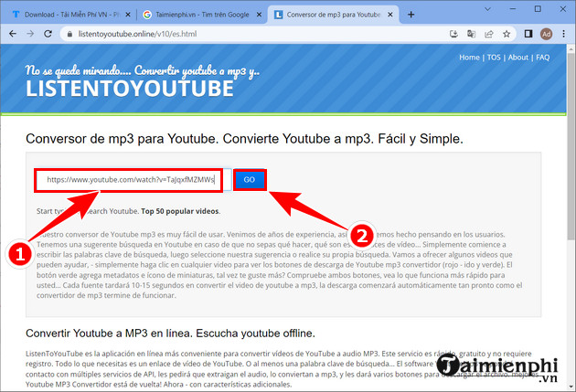
Task: Open the browser side panel
Action: tap(528, 34)
